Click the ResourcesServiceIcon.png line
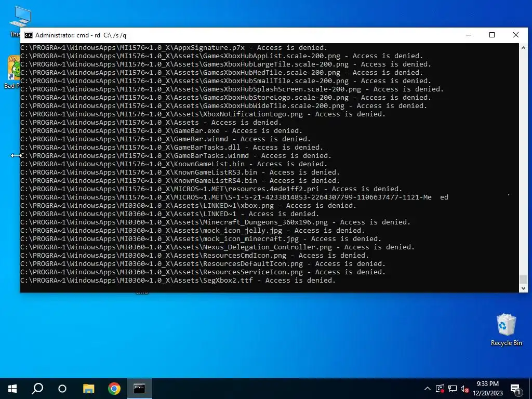The height and width of the screenshot is (399, 532). point(203,272)
